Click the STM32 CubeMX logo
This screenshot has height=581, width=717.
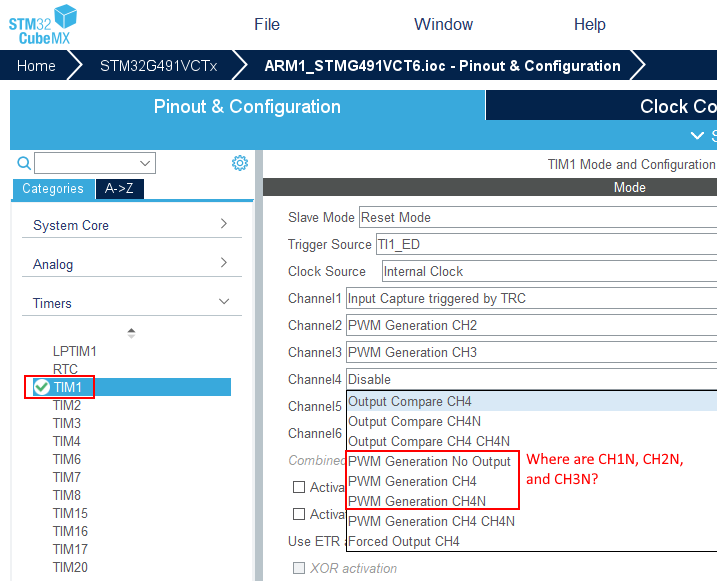(43, 25)
